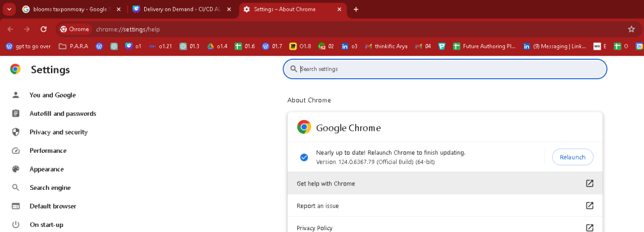Screen dimensions: 644x232
Task: Open the Future Authoring Pl... bookmark
Action: point(484,47)
